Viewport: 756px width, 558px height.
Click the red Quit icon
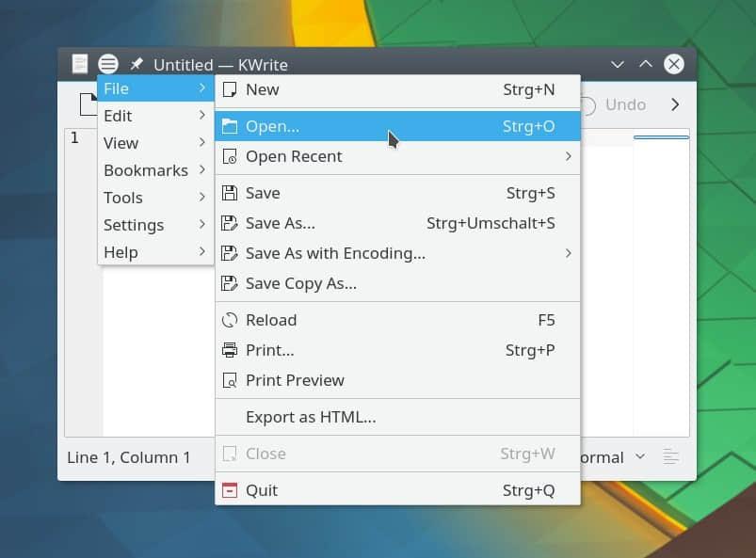point(229,490)
